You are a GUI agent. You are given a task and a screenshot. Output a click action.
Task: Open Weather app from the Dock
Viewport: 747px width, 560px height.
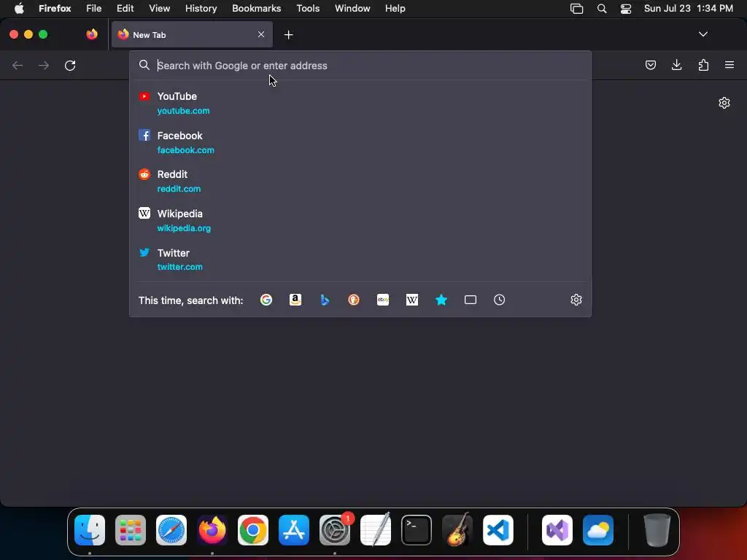tap(598, 529)
